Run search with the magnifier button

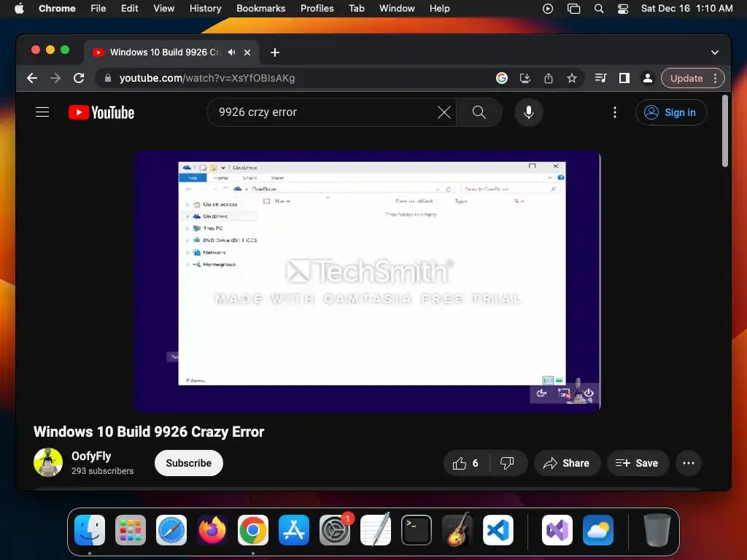pos(479,112)
